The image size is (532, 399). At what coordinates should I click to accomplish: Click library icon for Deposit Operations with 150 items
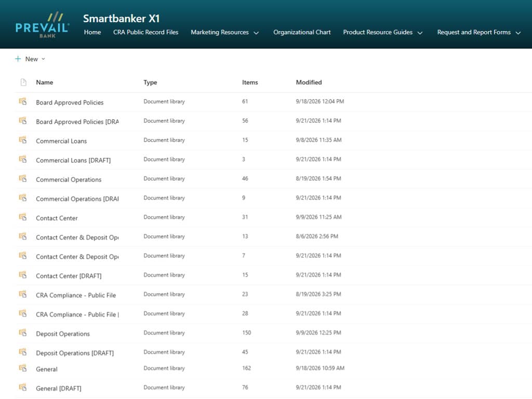(x=23, y=333)
